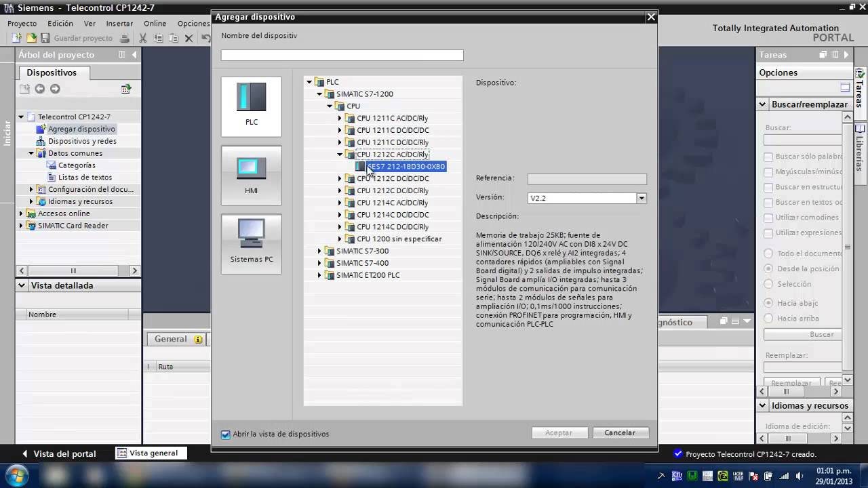868x488 pixels.
Task: Select the HMI device category icon
Action: [x=251, y=175]
